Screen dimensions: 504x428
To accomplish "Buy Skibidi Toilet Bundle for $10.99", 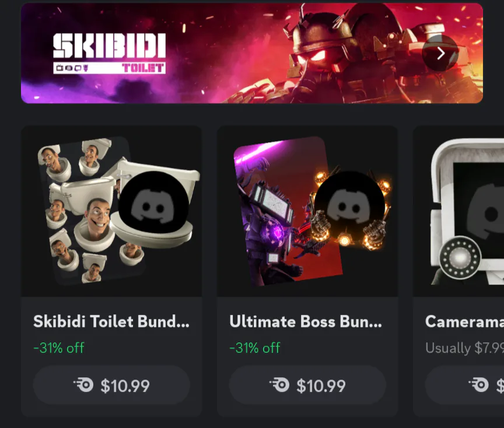I will pos(111,385).
